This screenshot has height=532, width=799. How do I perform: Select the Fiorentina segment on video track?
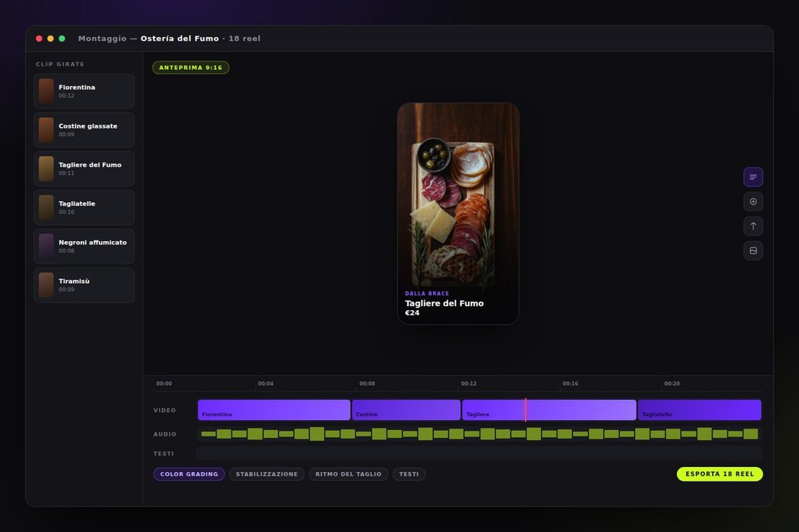[274, 410]
